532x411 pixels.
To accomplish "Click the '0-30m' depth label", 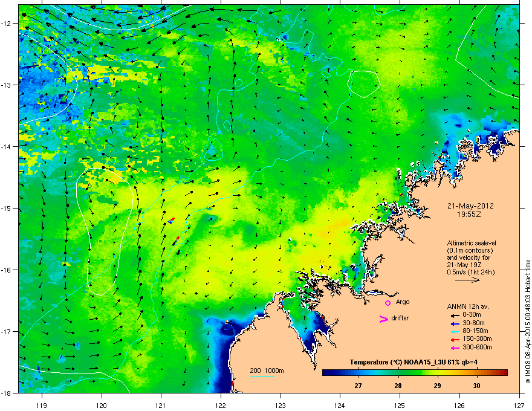I will pos(472,315).
